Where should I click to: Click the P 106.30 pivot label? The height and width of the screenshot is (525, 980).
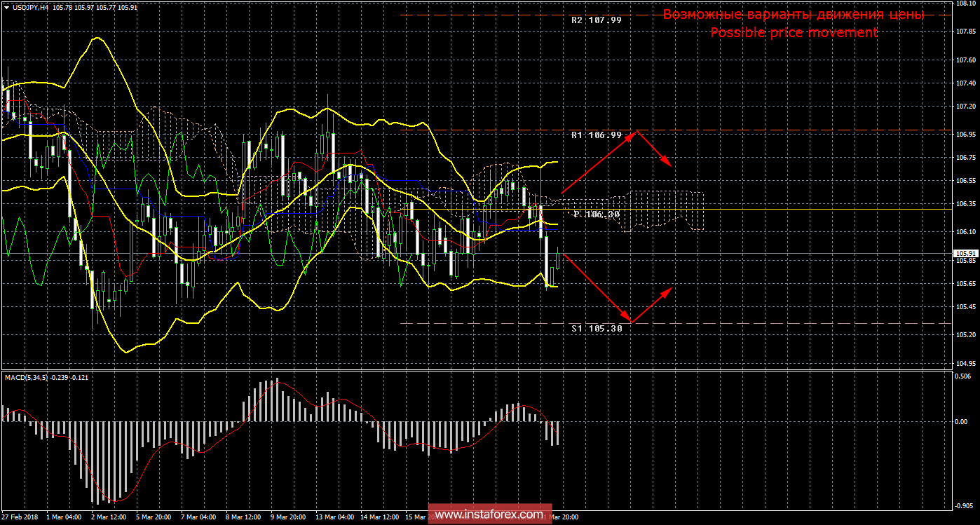point(596,214)
